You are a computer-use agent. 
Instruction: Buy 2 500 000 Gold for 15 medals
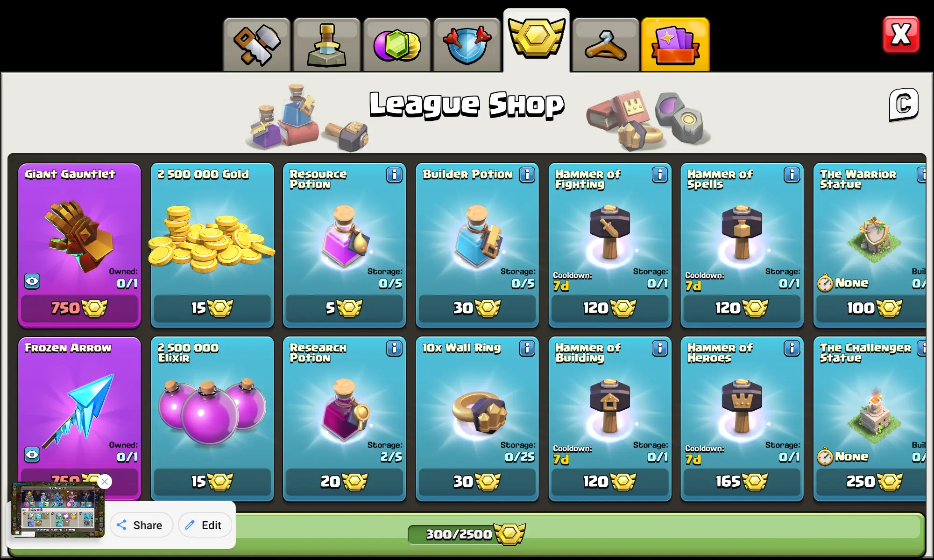pyautogui.click(x=212, y=308)
